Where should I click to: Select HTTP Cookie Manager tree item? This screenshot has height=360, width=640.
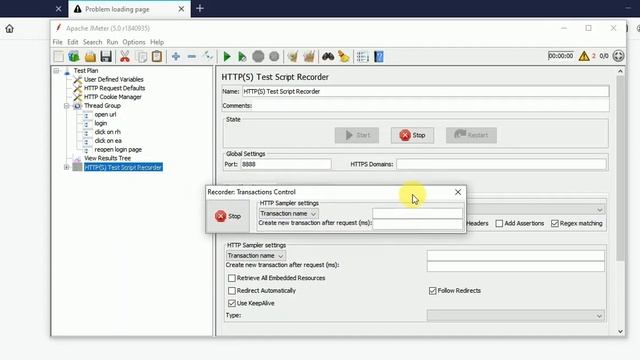pos(113,97)
